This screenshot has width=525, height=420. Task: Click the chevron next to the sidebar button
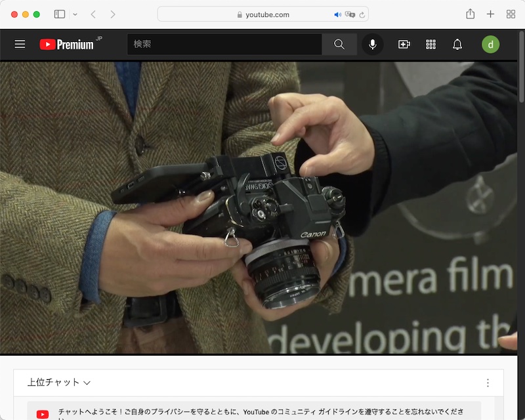75,13
